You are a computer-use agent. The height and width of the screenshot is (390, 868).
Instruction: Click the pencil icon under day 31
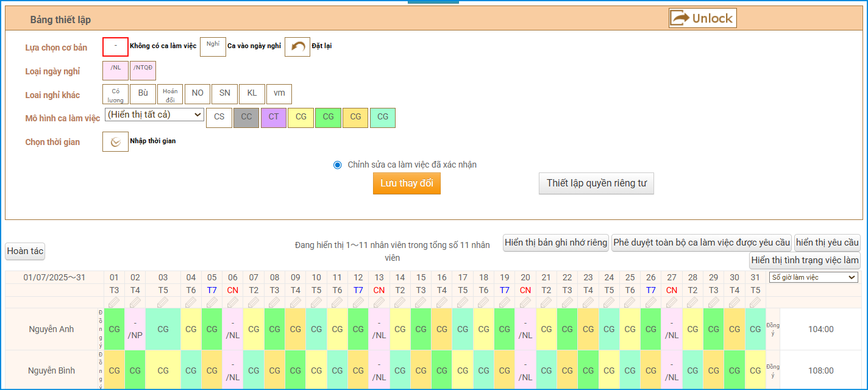click(755, 302)
